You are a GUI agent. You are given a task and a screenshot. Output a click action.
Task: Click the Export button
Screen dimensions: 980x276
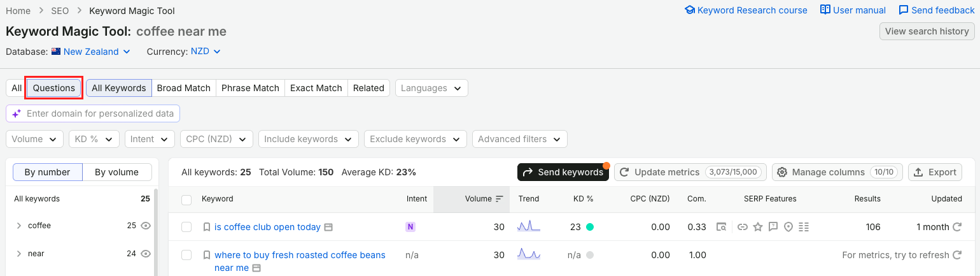pos(935,172)
